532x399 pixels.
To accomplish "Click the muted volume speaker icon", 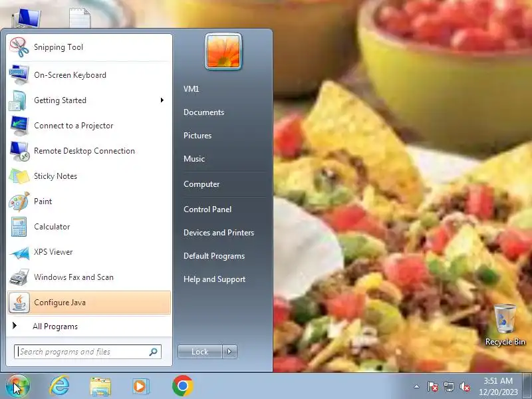I will [464, 386].
